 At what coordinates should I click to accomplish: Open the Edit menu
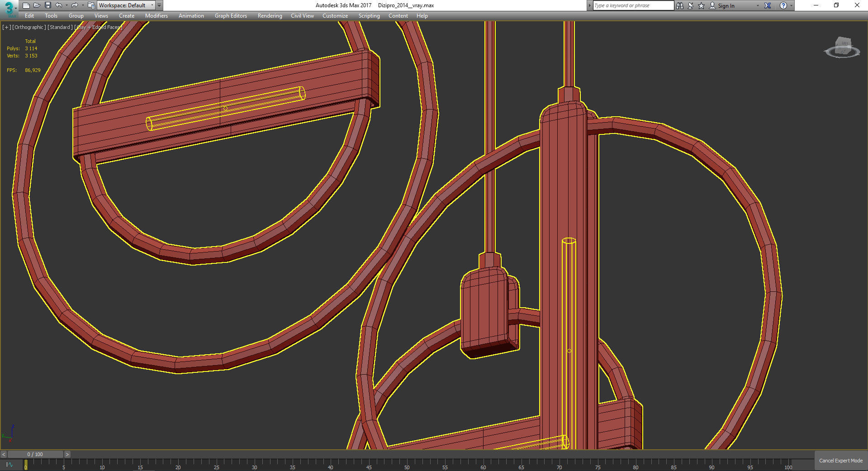(29, 16)
